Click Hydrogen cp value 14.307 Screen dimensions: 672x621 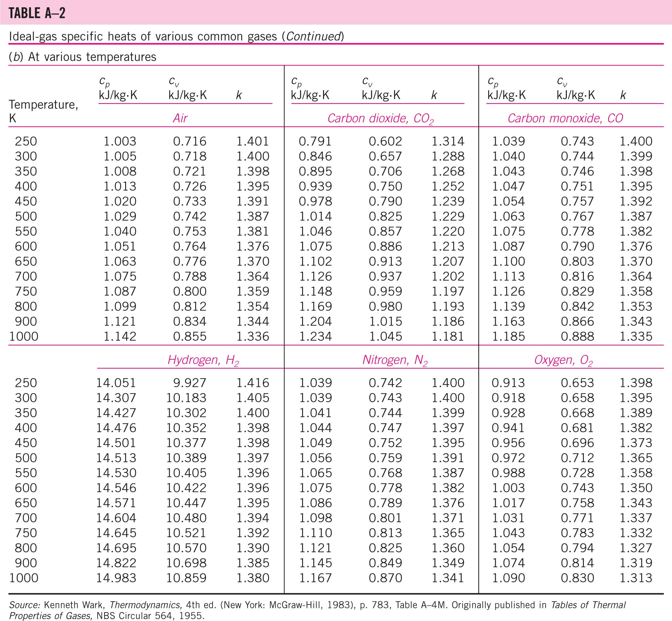(x=116, y=398)
